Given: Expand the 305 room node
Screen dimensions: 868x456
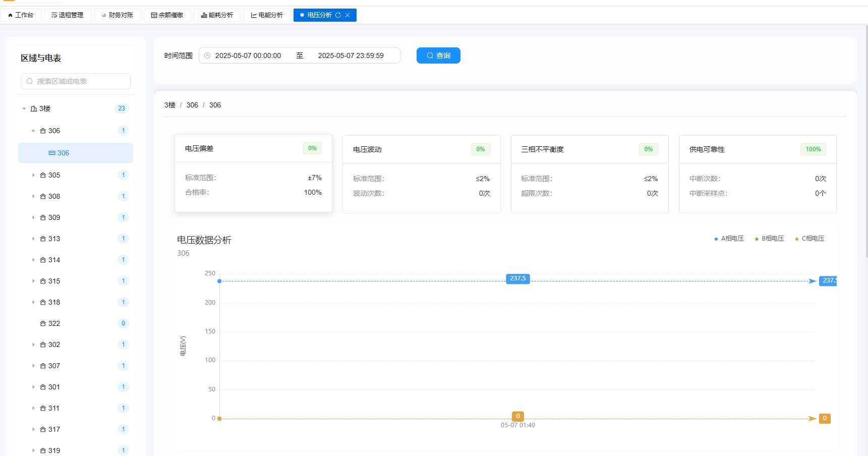Looking at the screenshot, I should point(33,175).
